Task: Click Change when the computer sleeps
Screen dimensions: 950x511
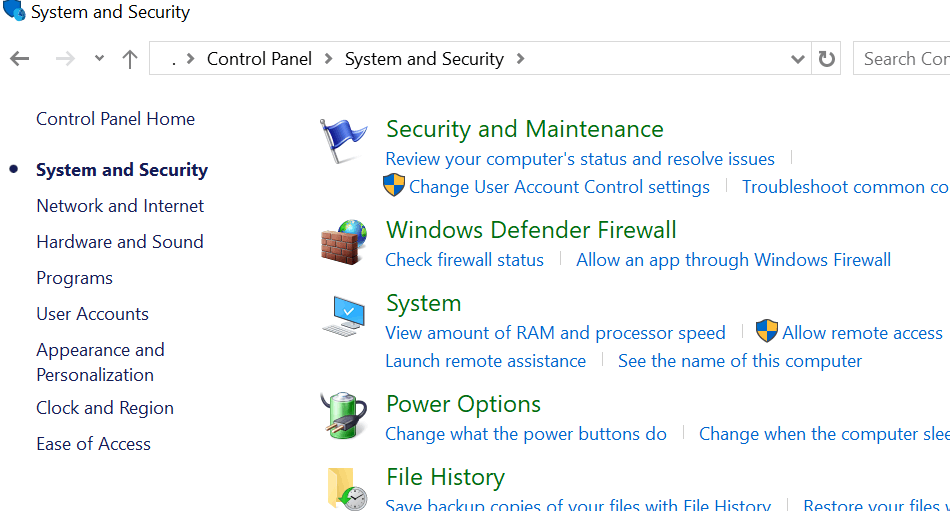Action: (x=825, y=434)
